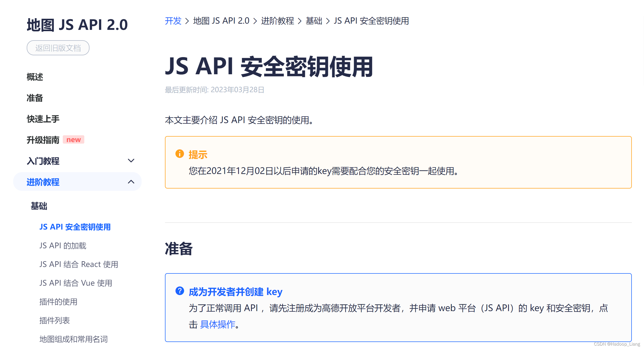Viewport: 644px width, 349px height.
Task: Navigate to 插件的使用 page
Action: click(58, 302)
